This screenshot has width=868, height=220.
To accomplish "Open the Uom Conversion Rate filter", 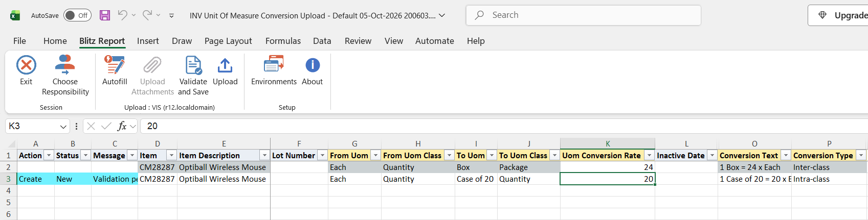I will (649, 156).
